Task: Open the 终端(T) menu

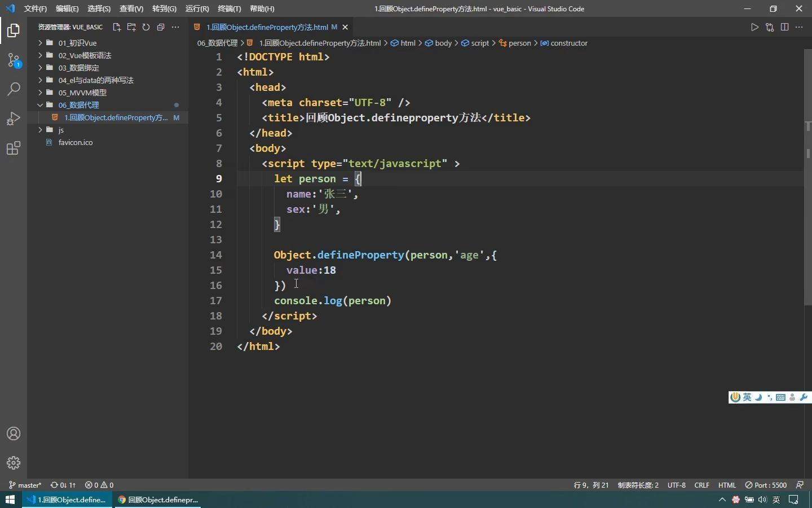Action: pyautogui.click(x=229, y=8)
